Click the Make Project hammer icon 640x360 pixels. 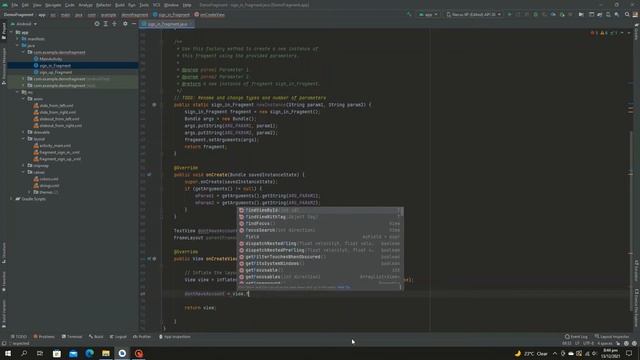409,14
